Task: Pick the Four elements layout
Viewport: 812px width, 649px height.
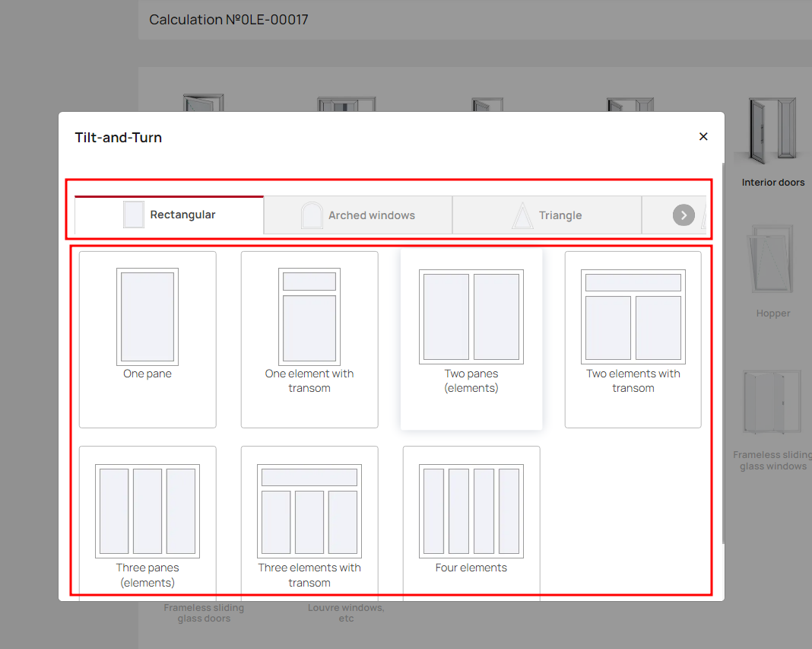Action: [471, 523]
